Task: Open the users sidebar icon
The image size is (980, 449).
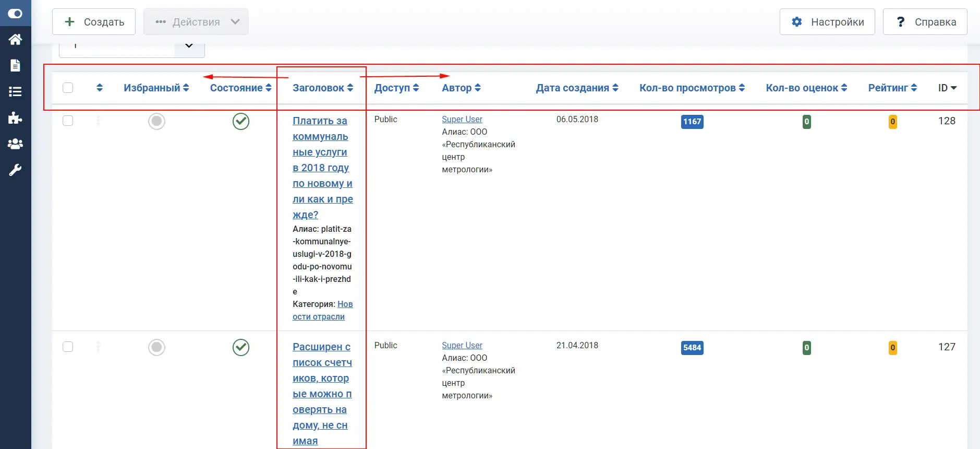Action: coord(15,144)
